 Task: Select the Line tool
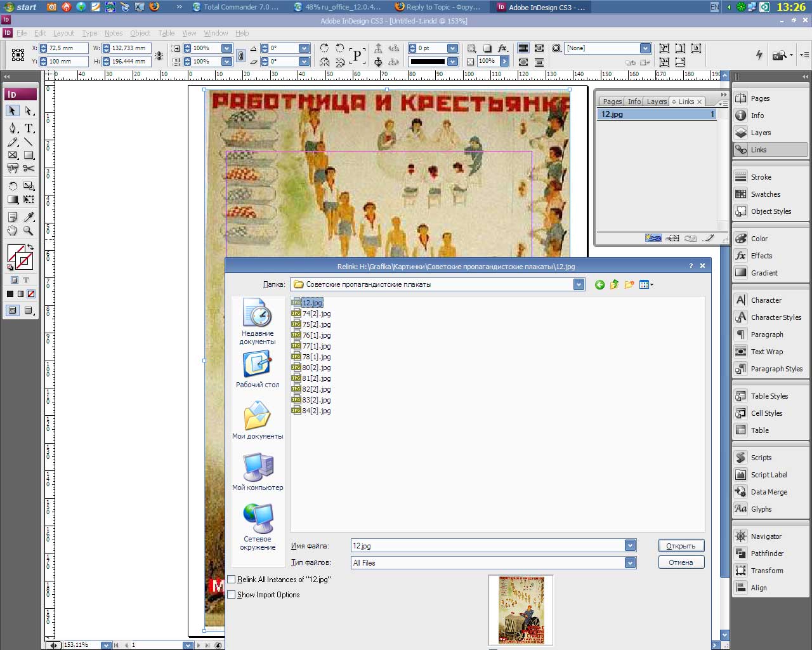pos(29,142)
